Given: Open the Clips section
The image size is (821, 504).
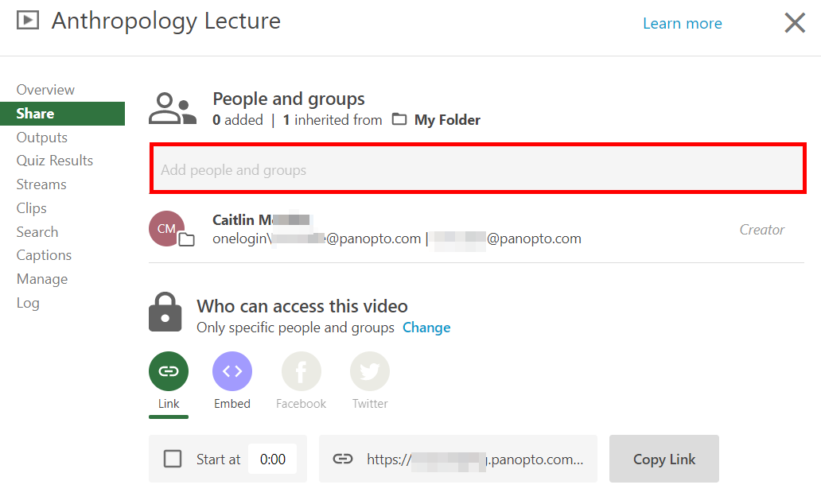Looking at the screenshot, I should point(31,208).
